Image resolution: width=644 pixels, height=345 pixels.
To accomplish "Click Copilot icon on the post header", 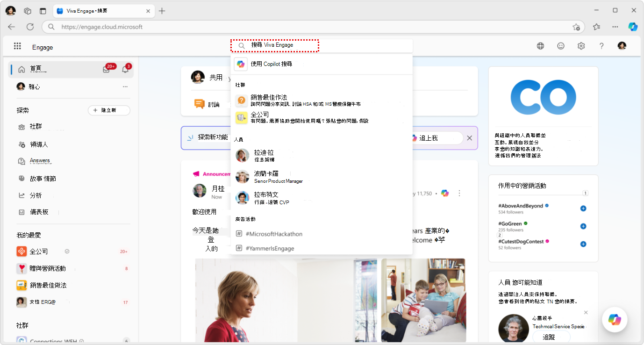I will click(x=445, y=193).
